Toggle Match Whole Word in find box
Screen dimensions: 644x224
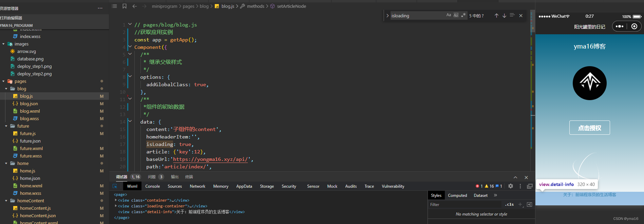click(x=456, y=15)
